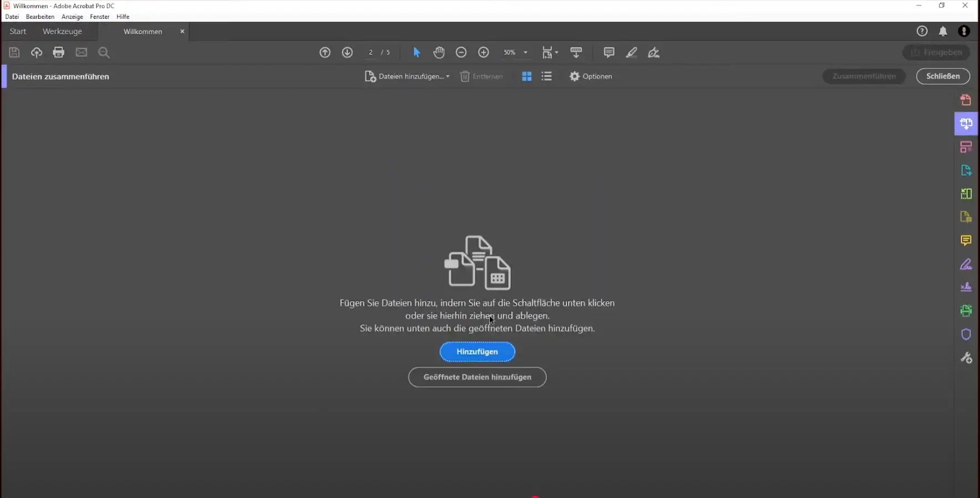The image size is (980, 498).
Task: Switch to the Werkzeuge tab
Action: point(62,32)
